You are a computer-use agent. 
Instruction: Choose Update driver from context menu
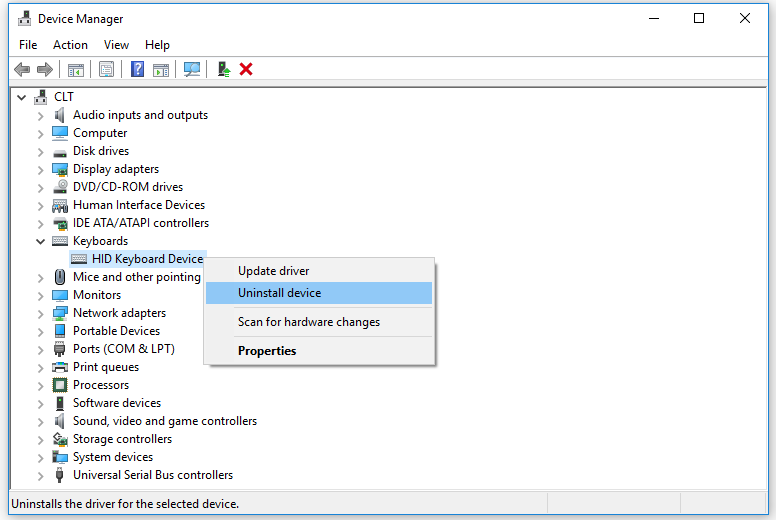319,271
